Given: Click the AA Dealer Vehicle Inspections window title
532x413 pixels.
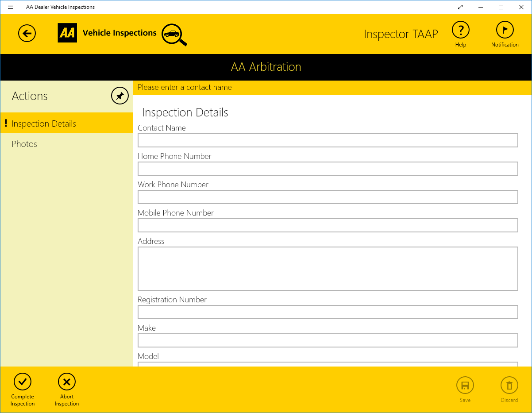Looking at the screenshot, I should [x=60, y=7].
